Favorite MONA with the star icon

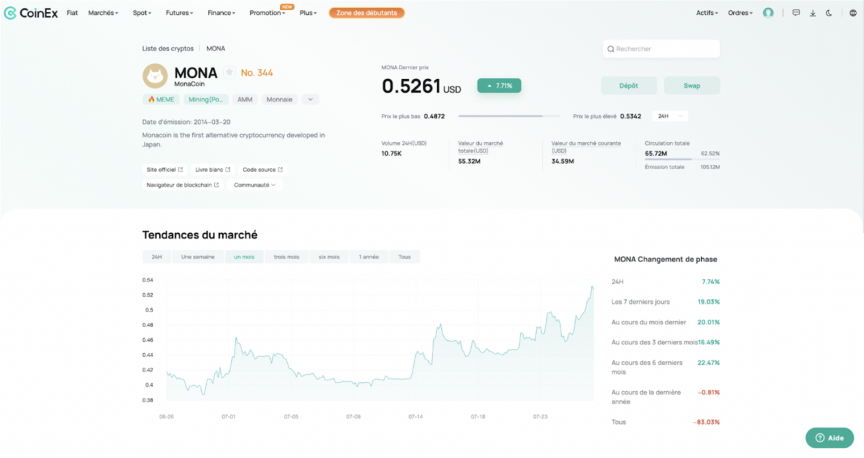229,72
